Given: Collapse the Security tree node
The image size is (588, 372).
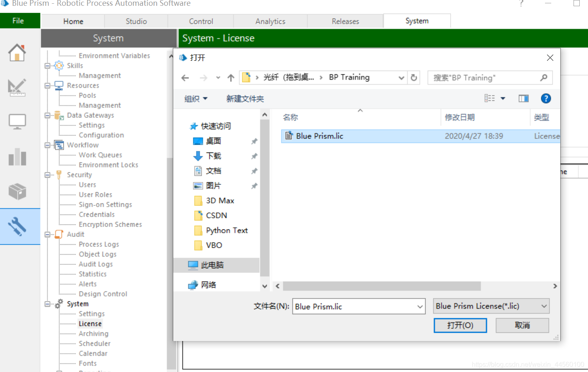Looking at the screenshot, I should click(x=47, y=175).
